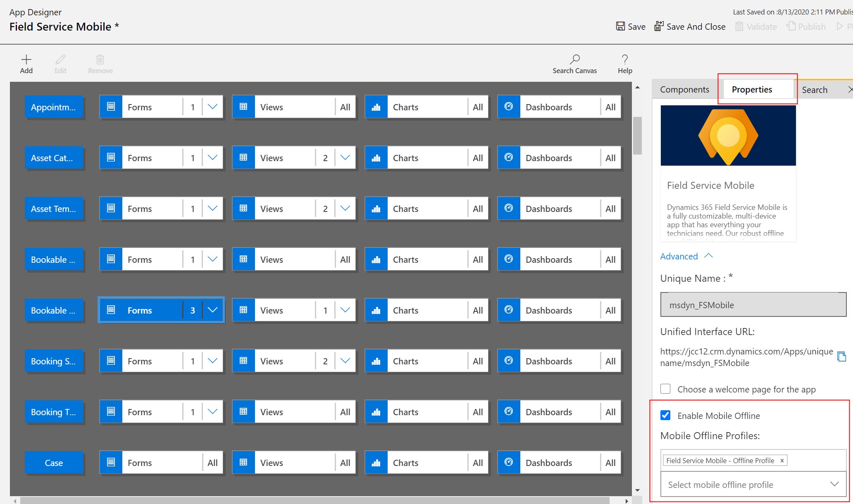Screen dimensions: 853x504
Task: Click Views icon in Case row
Action: [x=244, y=463]
